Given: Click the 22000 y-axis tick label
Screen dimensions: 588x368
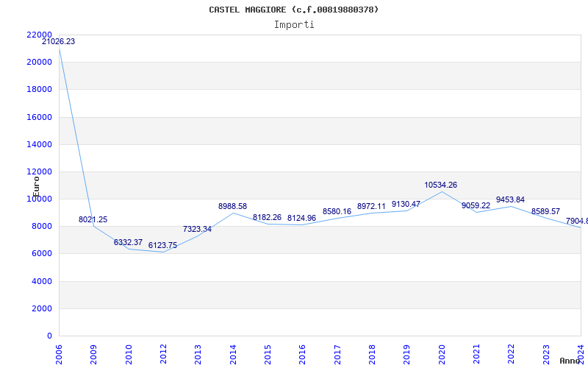Looking at the screenshot, I should [x=38, y=35].
